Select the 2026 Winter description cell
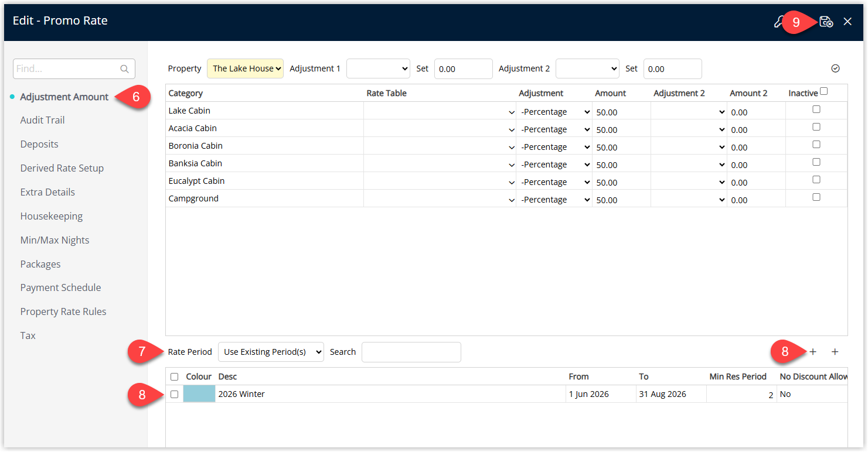 (x=391, y=394)
